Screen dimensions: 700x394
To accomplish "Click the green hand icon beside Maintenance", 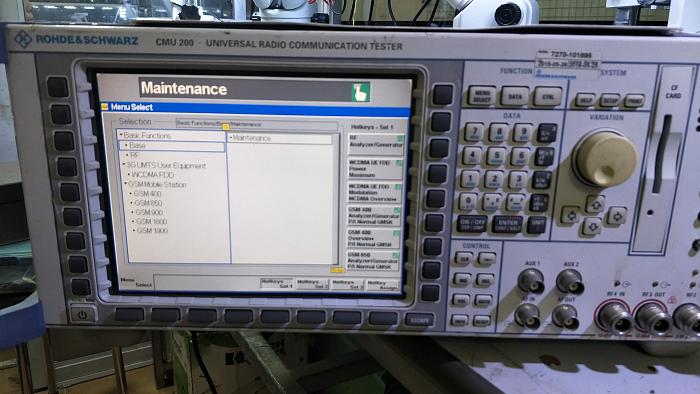I will pyautogui.click(x=361, y=92).
